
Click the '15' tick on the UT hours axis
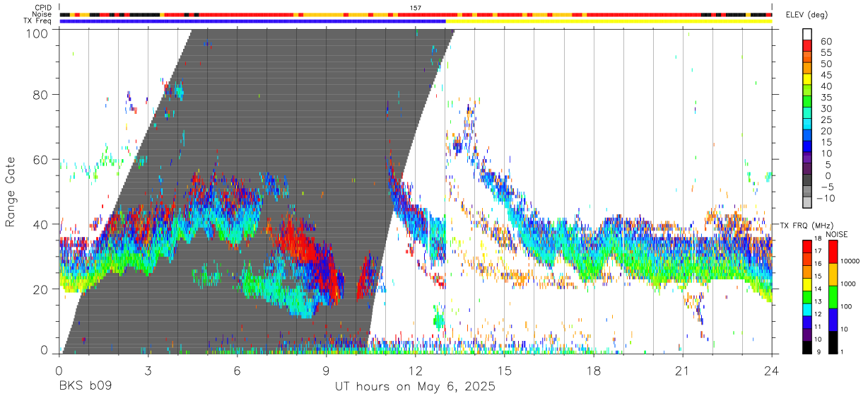505,371
